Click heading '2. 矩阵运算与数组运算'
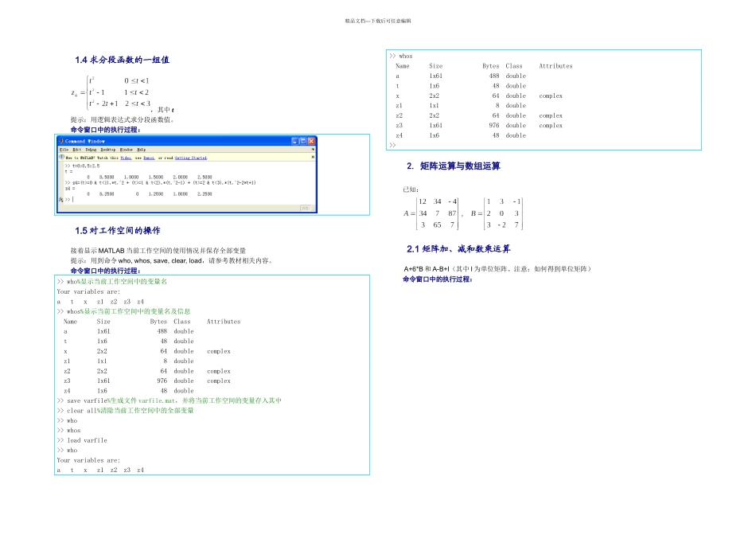The width and height of the screenshot is (756, 535). click(454, 166)
